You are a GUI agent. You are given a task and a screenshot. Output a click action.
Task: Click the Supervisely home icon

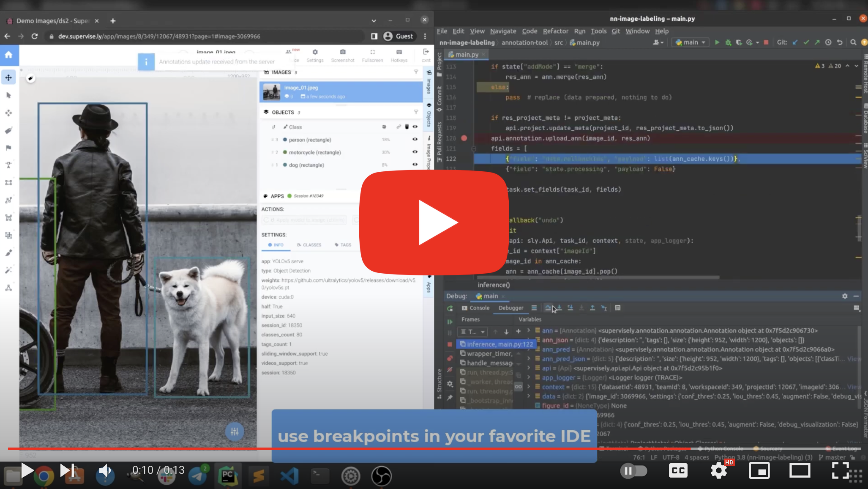click(x=9, y=55)
